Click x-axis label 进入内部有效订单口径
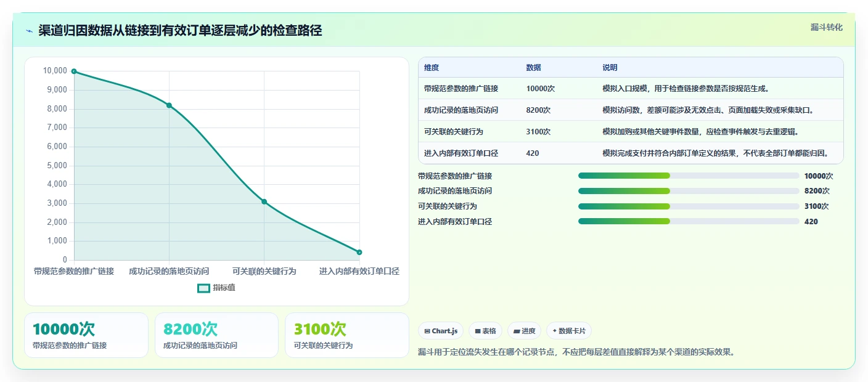This screenshot has height=382, width=868. [x=359, y=271]
